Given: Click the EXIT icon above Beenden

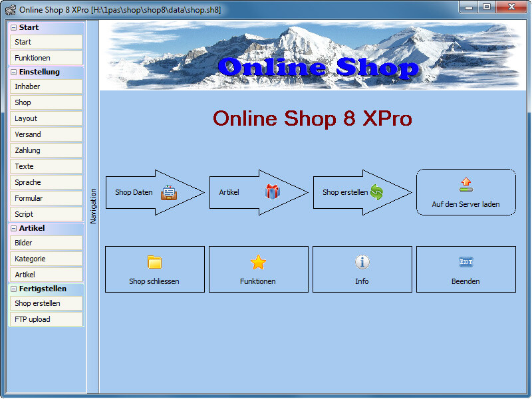Looking at the screenshot, I should (x=465, y=263).
